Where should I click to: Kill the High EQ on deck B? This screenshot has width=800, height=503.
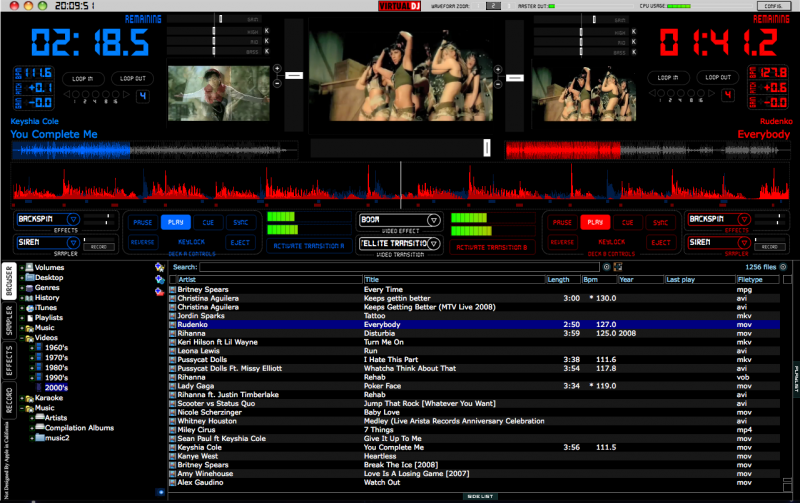coord(634,32)
